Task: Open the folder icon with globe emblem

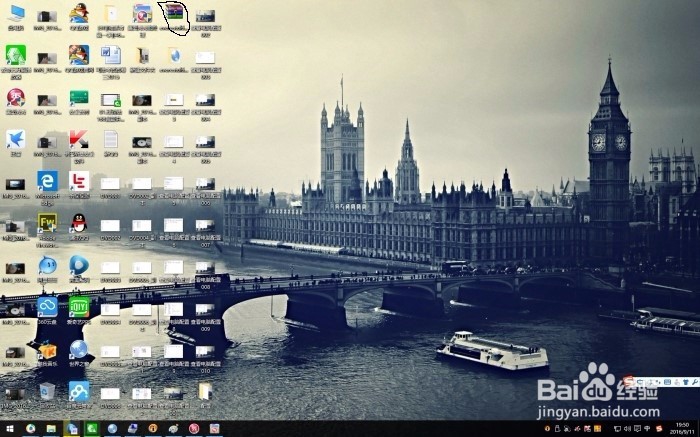Action: [x=174, y=55]
